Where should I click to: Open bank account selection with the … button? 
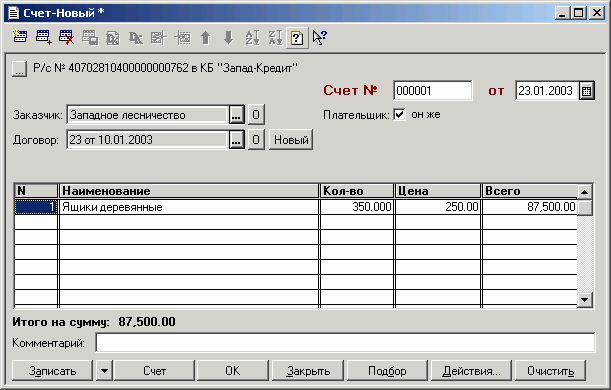19,69
